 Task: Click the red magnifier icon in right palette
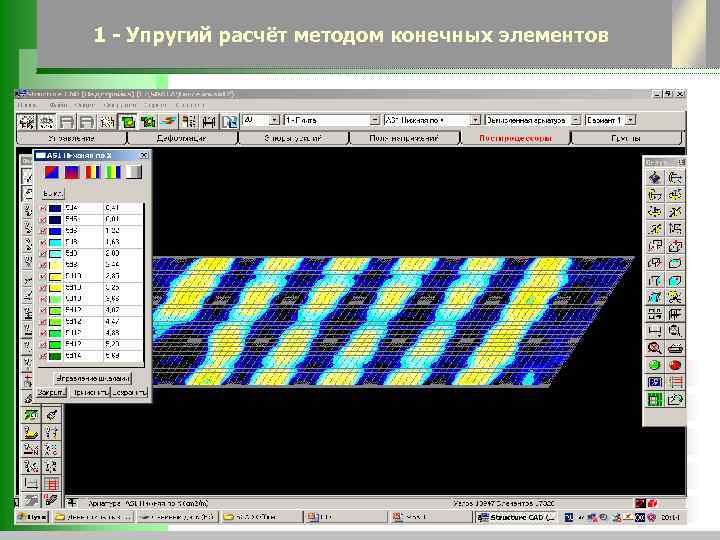coord(654,348)
